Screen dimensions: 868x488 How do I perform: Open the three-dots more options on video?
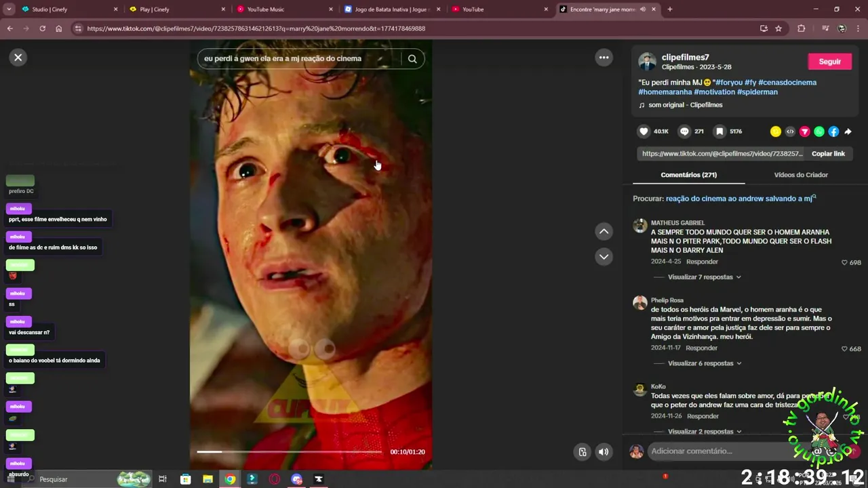coord(604,58)
